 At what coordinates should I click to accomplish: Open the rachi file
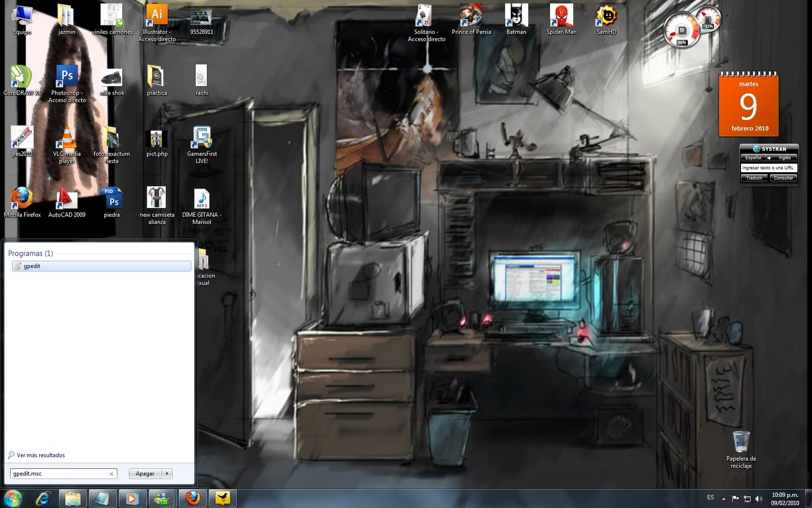click(x=201, y=81)
